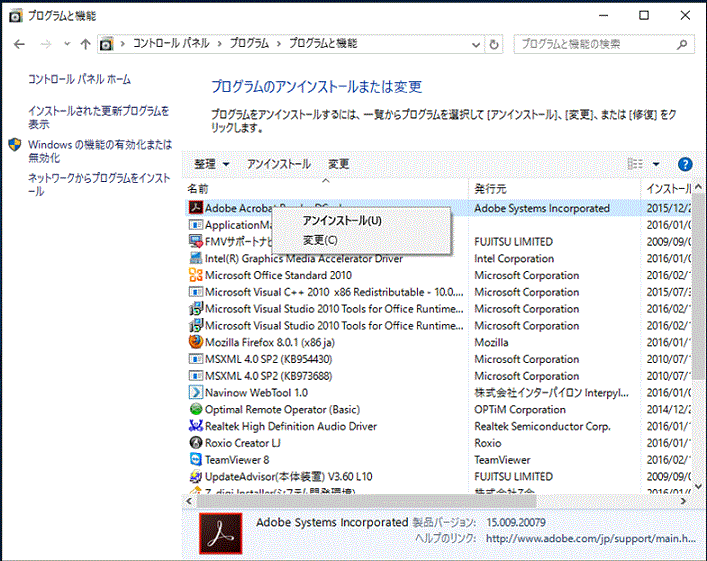
Task: Open the adobe.com support help link
Action: pyautogui.click(x=590, y=538)
